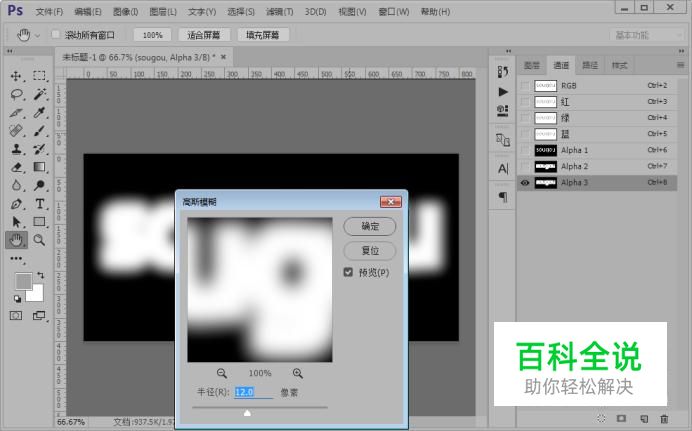Viewport: 692px width, 431px height.
Task: Show the RGB channel visibility
Action: 525,86
